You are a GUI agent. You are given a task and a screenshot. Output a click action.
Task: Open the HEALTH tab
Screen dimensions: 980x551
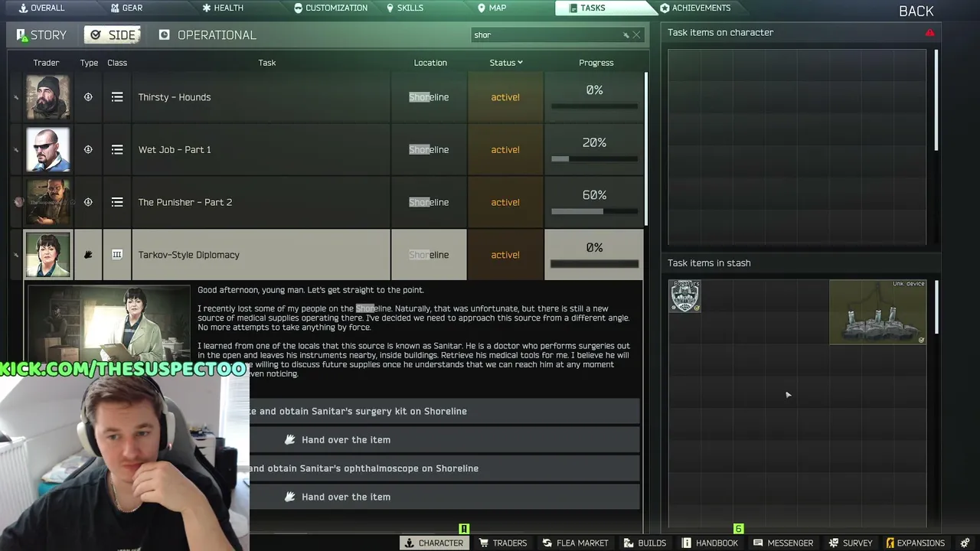(223, 8)
